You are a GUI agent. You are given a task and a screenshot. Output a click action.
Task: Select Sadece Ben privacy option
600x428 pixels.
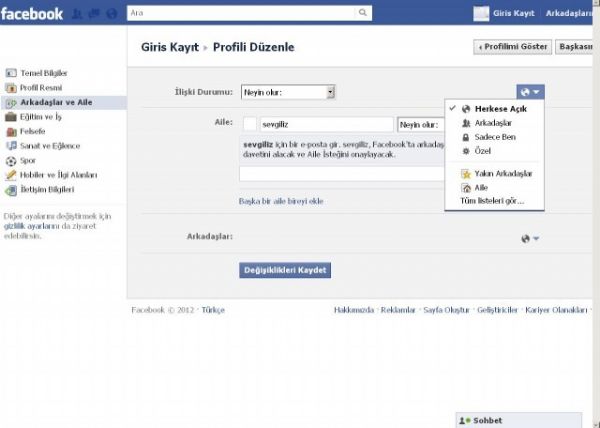(x=494, y=137)
